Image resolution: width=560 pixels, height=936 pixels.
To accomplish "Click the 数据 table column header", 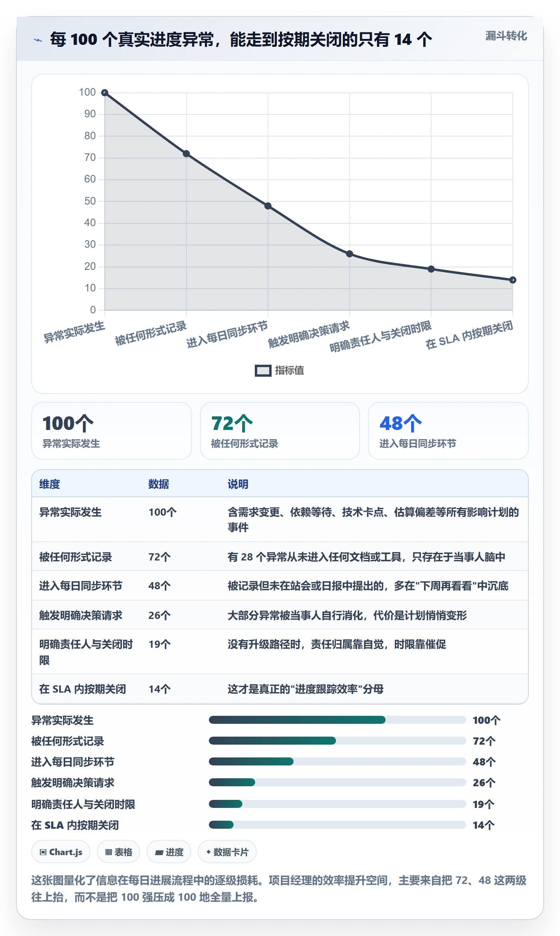I will click(x=159, y=484).
